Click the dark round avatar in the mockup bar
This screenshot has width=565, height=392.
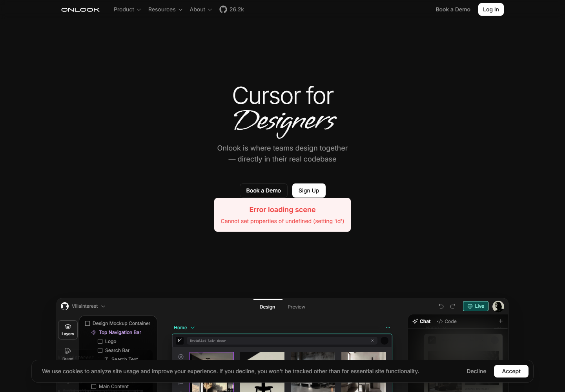coord(385,341)
